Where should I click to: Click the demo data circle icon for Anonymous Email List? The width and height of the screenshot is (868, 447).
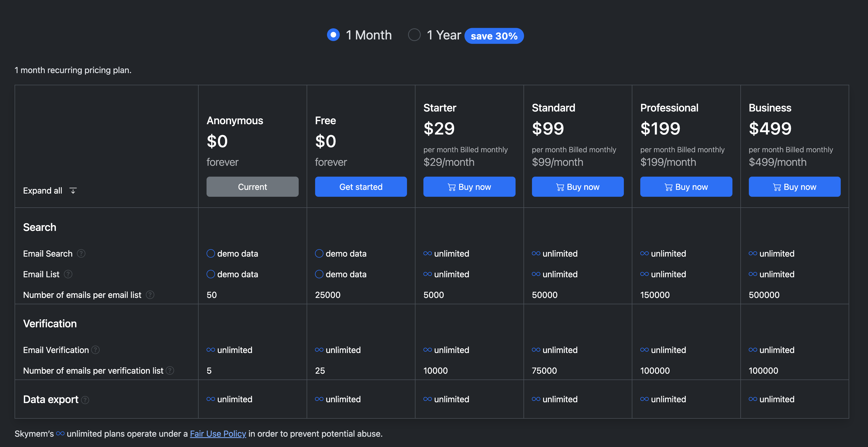click(x=211, y=274)
